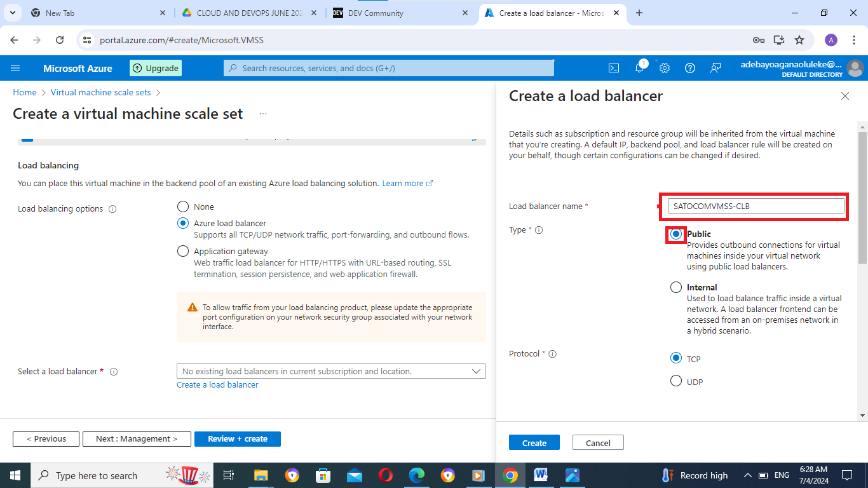
Task: Click the Upgrade button in Azure header
Action: click(x=156, y=68)
